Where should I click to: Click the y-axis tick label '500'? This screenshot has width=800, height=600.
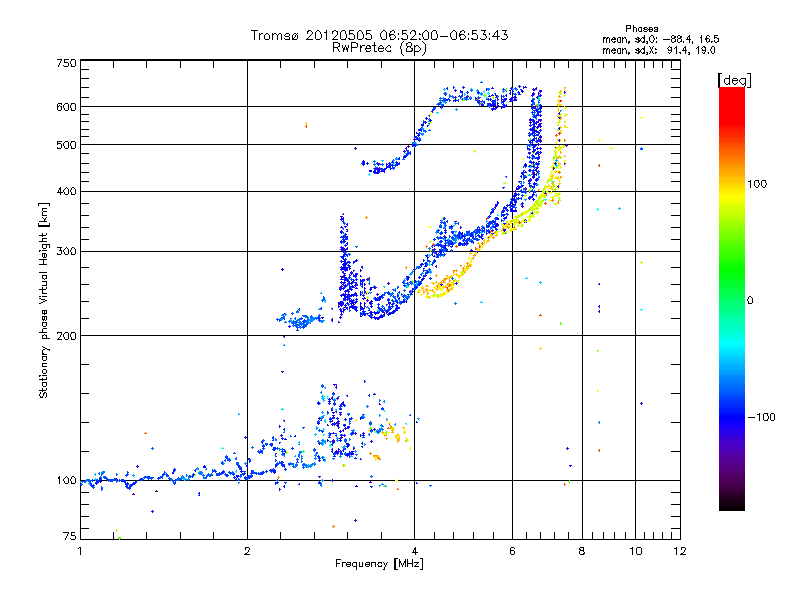pyautogui.click(x=66, y=145)
